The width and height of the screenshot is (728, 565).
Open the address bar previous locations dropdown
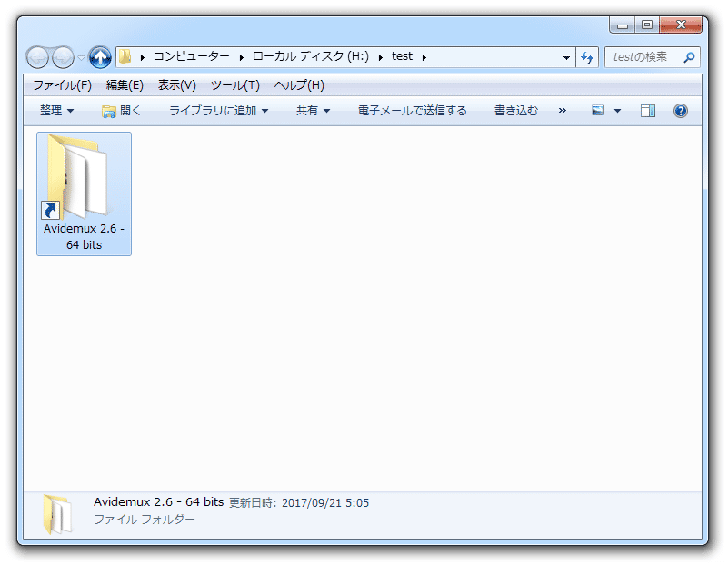[x=566, y=57]
